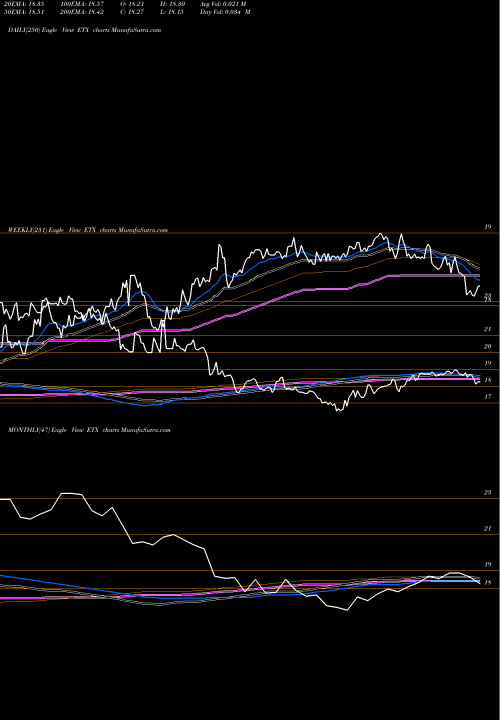Click the MONTHLY(47) chart title label
The height and width of the screenshot is (720, 500).
click(89, 430)
